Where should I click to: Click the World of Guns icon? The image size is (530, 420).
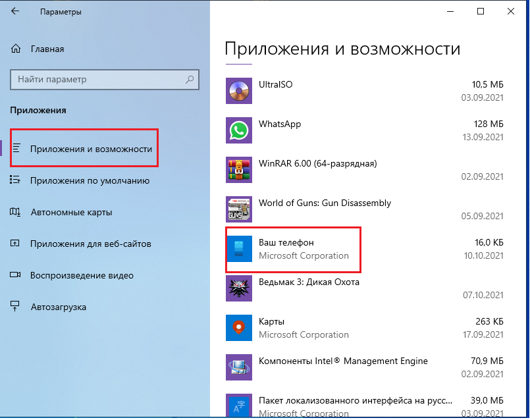[238, 209]
